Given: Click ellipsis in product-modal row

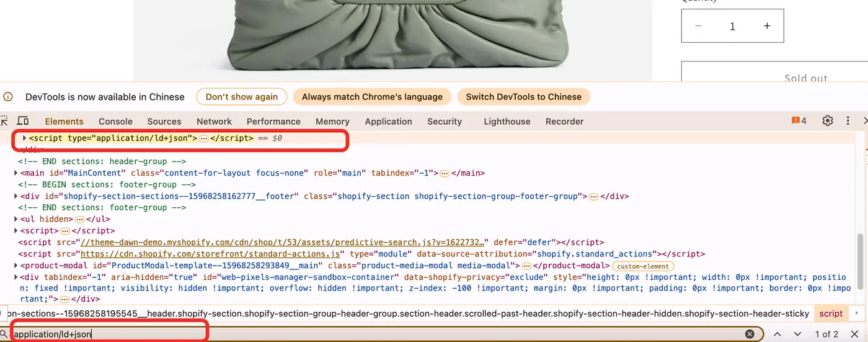Looking at the screenshot, I should pos(527,266).
